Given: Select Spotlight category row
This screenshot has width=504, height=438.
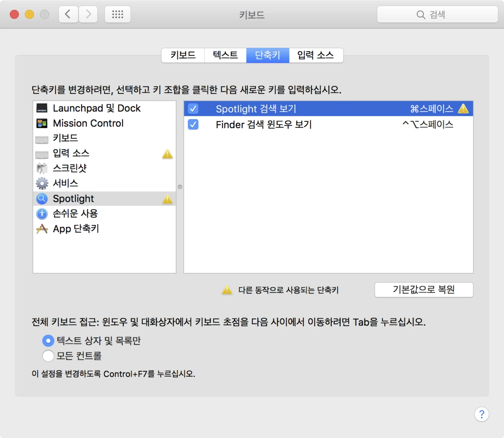Looking at the screenshot, I should coord(105,199).
